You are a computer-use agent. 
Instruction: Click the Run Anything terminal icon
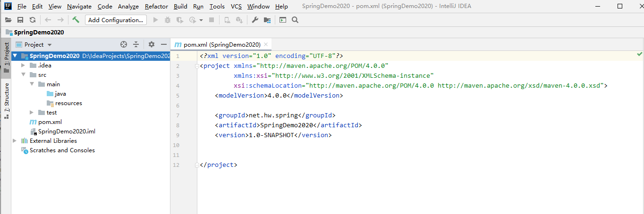[x=283, y=20]
